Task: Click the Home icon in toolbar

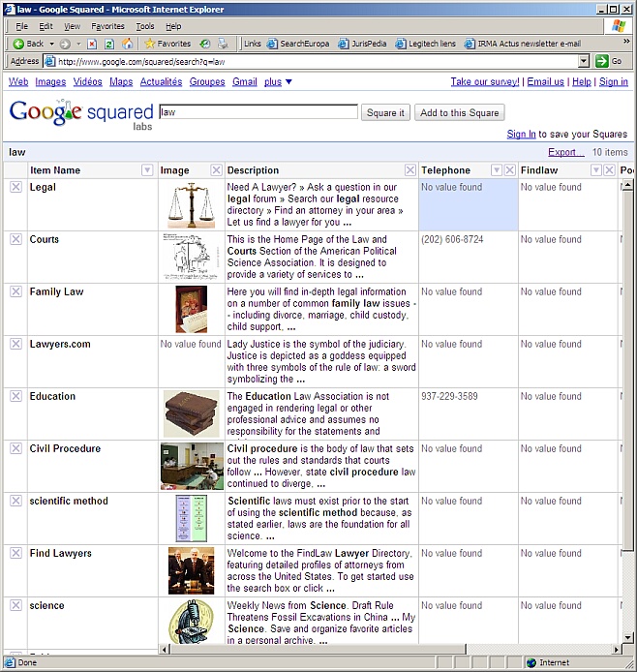Action: (127, 44)
